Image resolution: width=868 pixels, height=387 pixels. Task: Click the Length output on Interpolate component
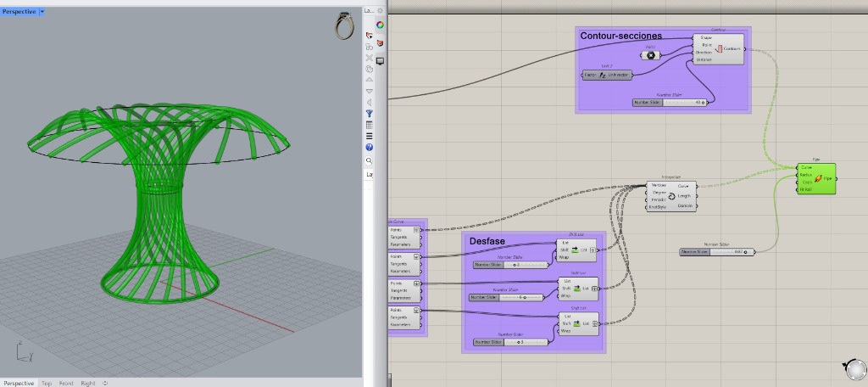click(684, 196)
